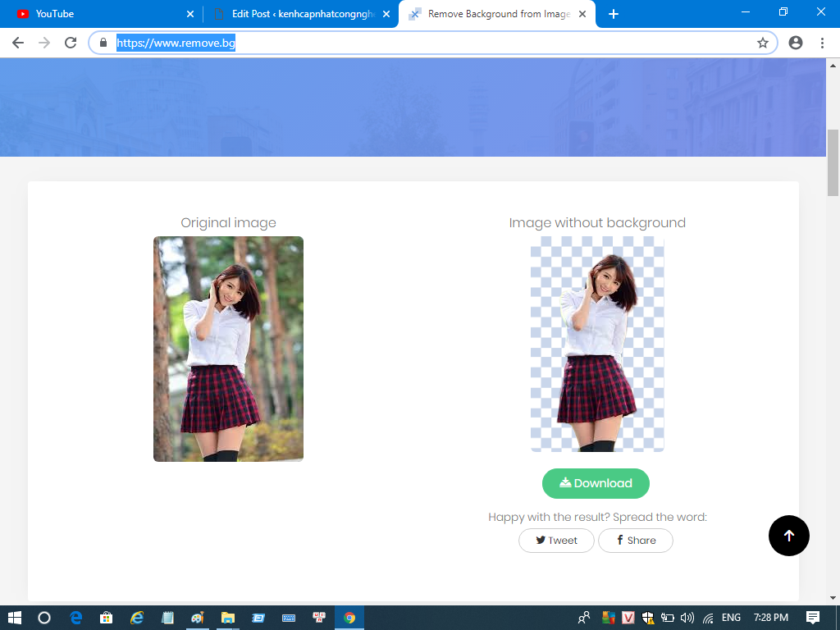Open Chrome's three-dot menu
The height and width of the screenshot is (630, 840).
(822, 43)
